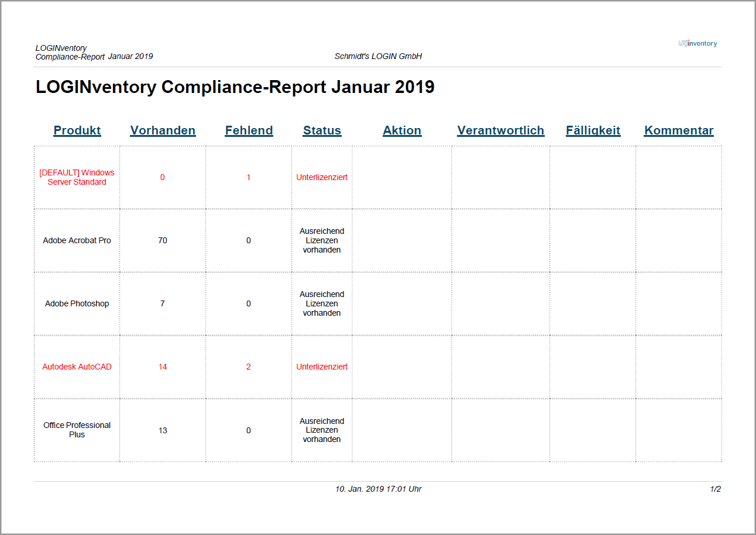756x535 pixels.
Task: Click the Aktion column header
Action: pos(402,130)
